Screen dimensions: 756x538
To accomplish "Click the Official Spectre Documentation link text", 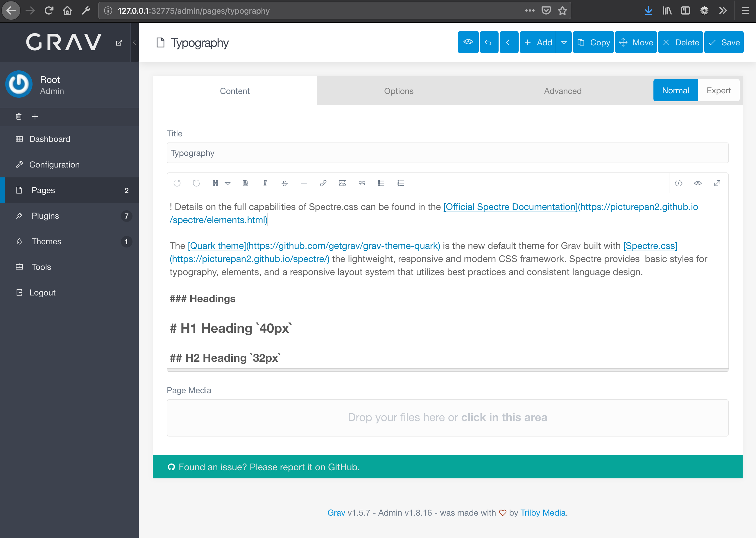I will point(510,207).
